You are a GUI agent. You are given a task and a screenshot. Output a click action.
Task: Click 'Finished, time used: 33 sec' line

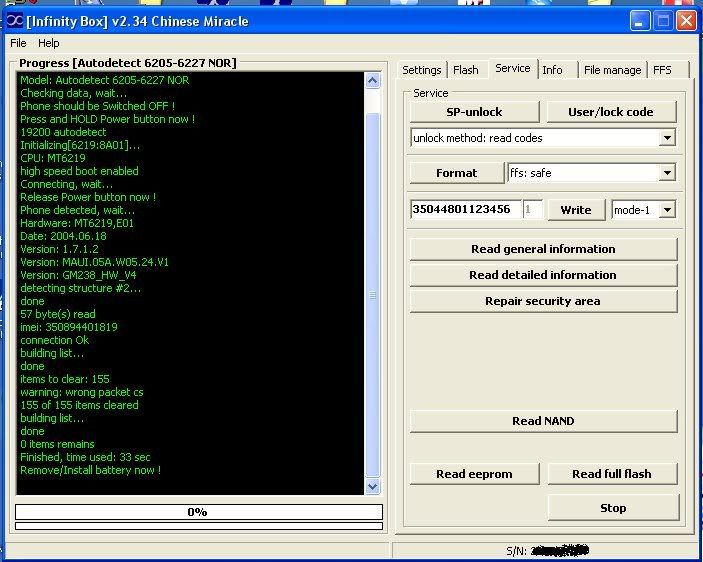coord(85,457)
